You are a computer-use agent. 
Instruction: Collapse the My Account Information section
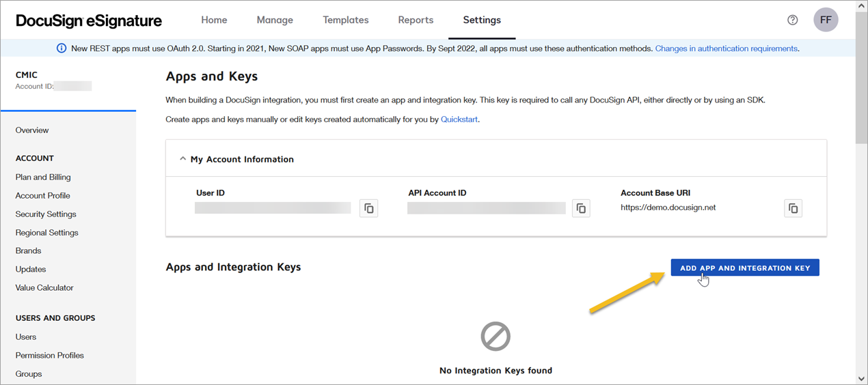pos(182,159)
